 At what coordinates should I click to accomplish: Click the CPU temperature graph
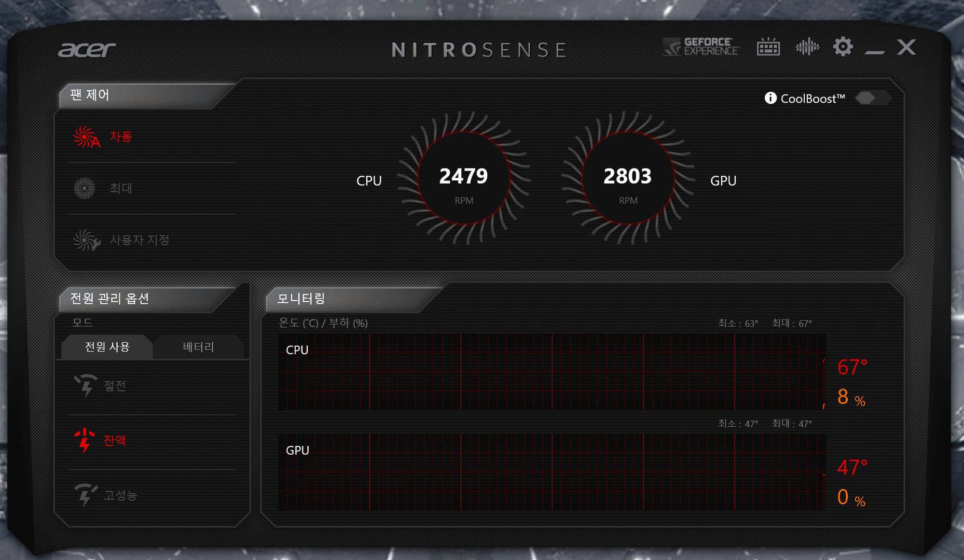click(x=552, y=372)
